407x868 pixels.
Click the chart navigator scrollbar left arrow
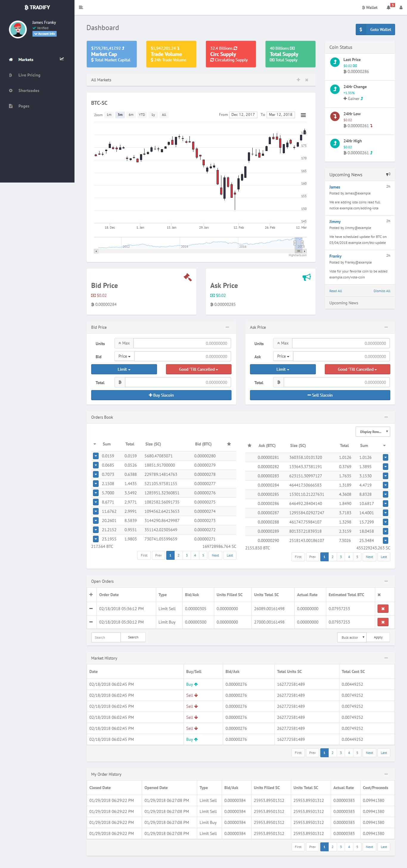96,251
